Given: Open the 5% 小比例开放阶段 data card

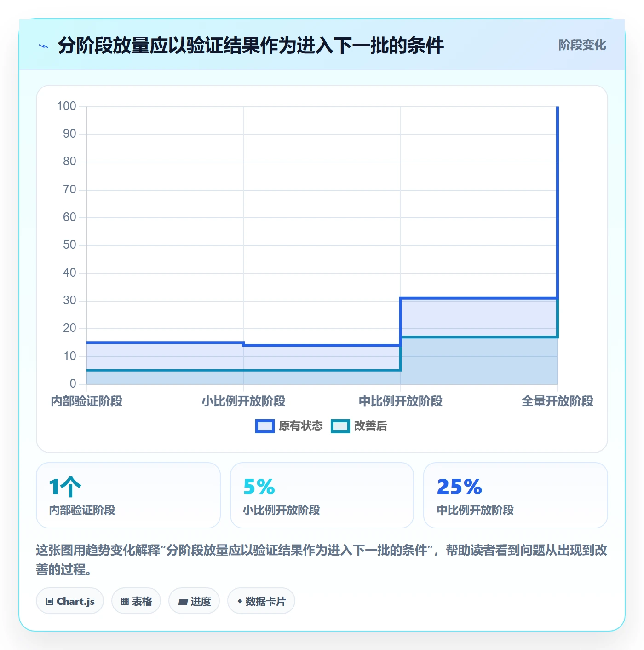Looking at the screenshot, I should [x=322, y=495].
